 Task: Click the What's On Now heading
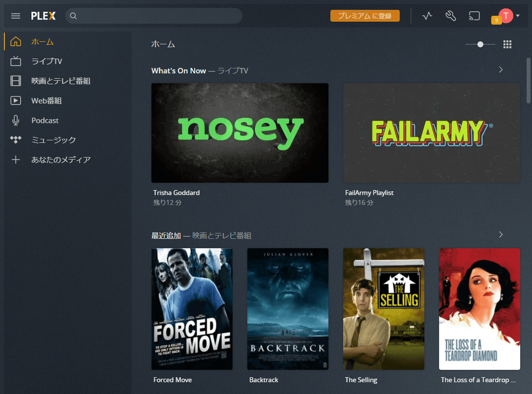(x=179, y=71)
